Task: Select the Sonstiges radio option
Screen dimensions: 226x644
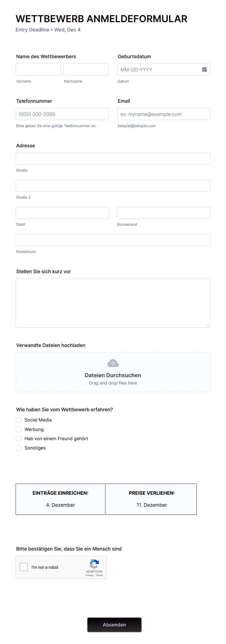Action: coord(18,448)
